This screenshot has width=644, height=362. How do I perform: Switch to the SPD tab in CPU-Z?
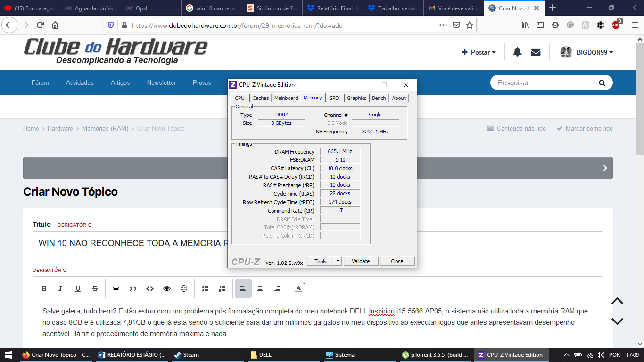(x=334, y=98)
